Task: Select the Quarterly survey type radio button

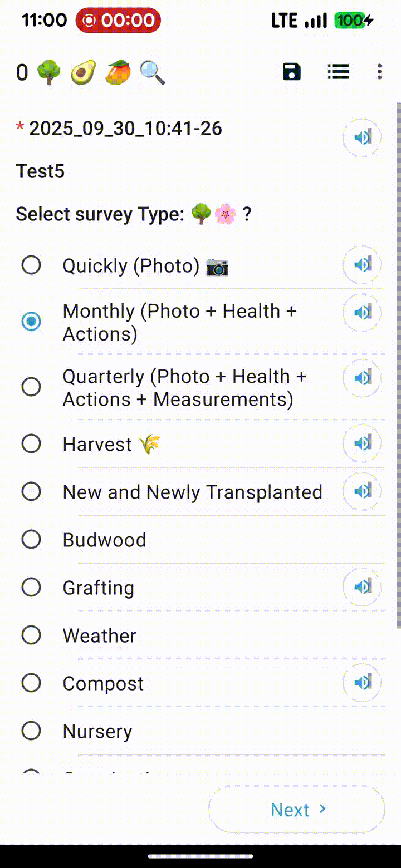Action: point(31,387)
